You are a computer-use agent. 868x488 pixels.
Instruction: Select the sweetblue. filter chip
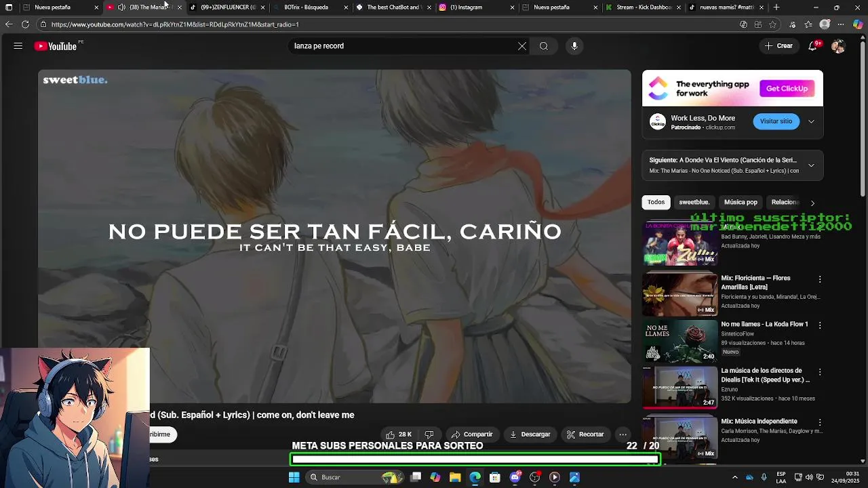[x=694, y=202]
